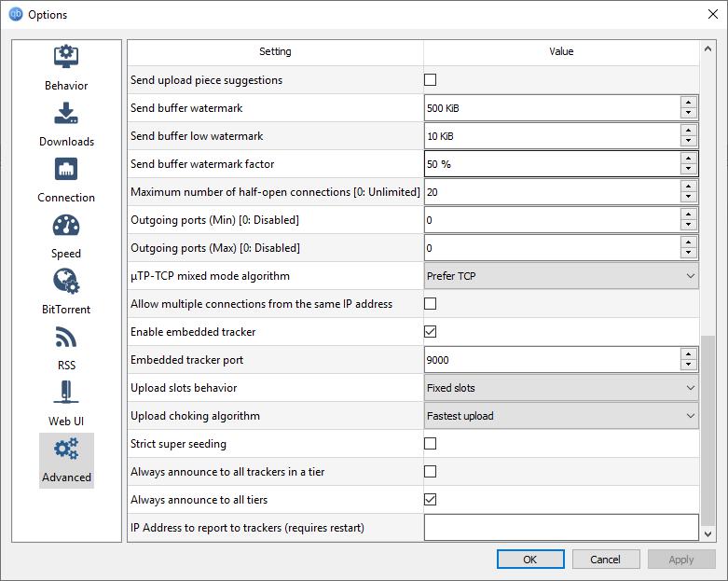Click the scrollbar down arrow

(707, 534)
